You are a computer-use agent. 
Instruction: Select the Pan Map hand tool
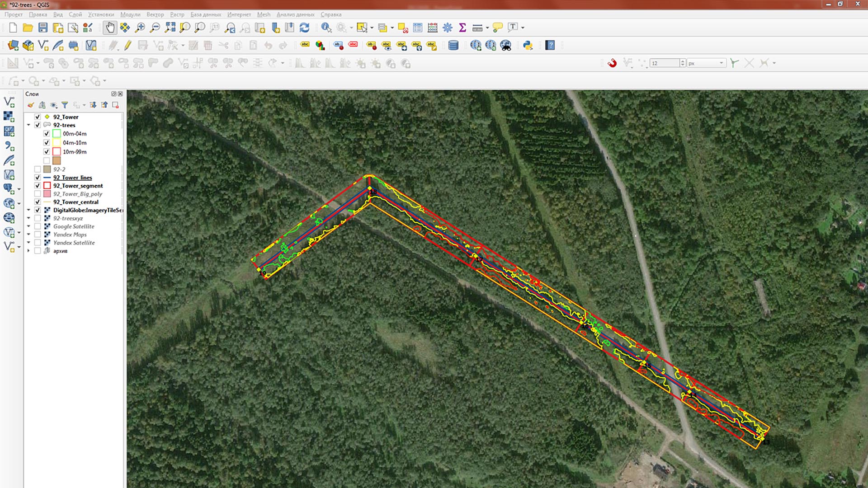(110, 28)
